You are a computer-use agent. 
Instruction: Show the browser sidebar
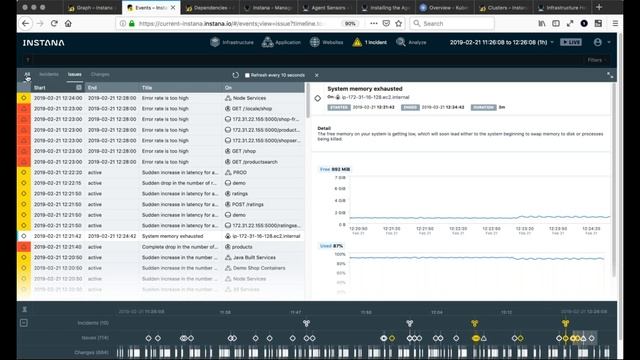(556, 24)
